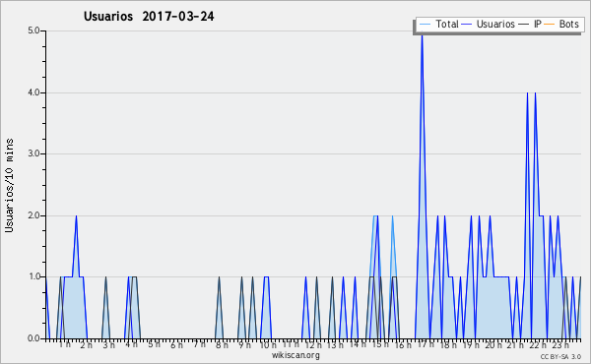This screenshot has width=591, height=364.
Task: Click the '8 h' x-axis label
Action: [222, 345]
